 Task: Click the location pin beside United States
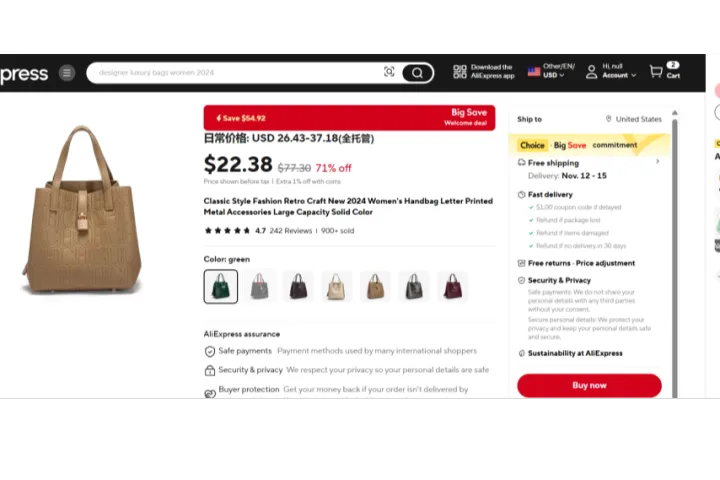pyautogui.click(x=608, y=119)
